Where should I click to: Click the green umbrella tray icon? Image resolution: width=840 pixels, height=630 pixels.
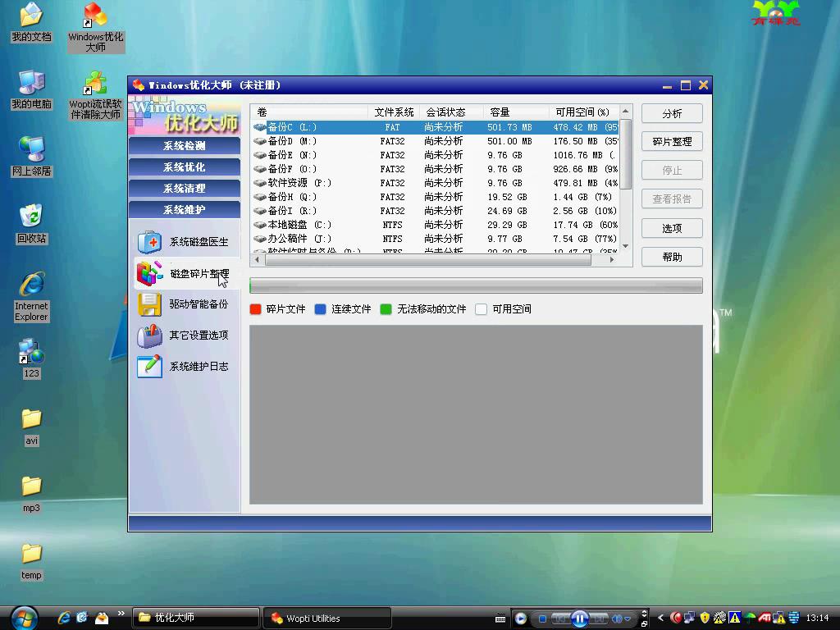pyautogui.click(x=750, y=618)
